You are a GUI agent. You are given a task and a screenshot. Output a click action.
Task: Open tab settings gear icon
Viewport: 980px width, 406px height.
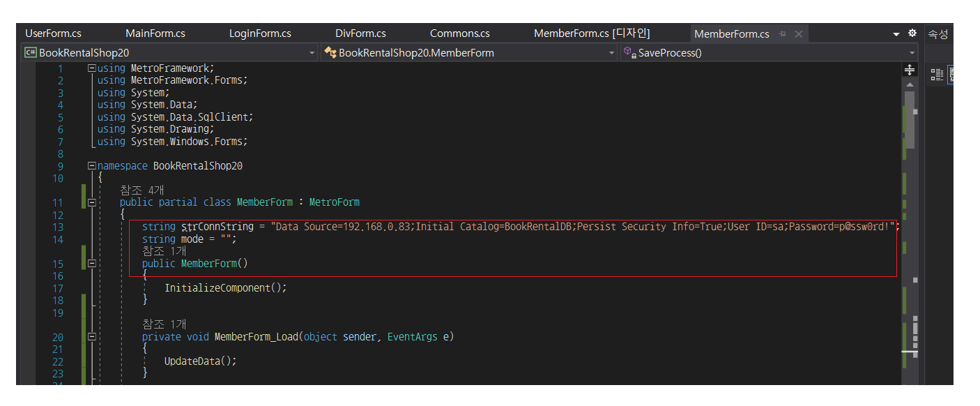pos(912,33)
